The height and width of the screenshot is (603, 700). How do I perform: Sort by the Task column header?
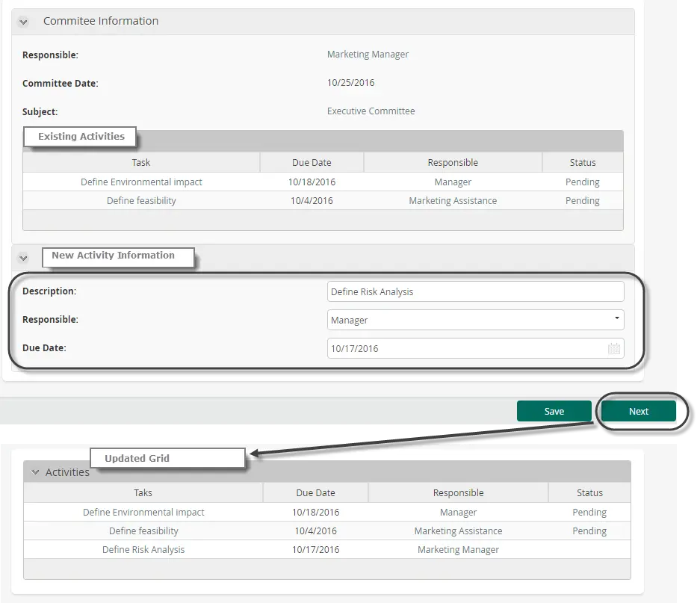[141, 163]
